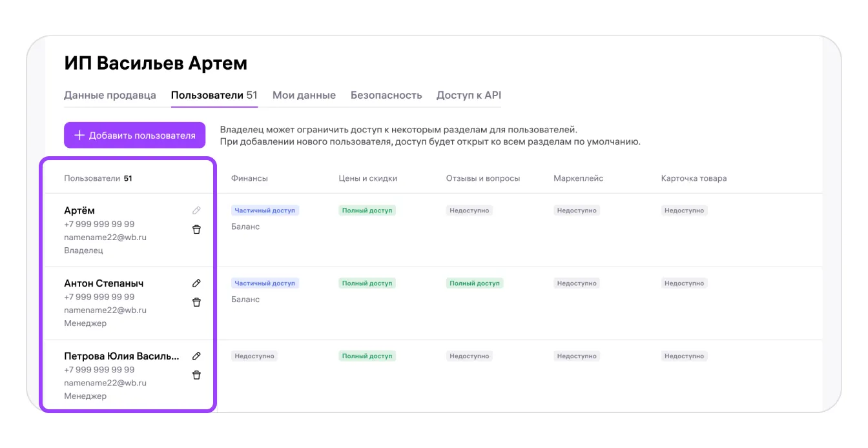Click the edit pencil icon for Артём
Viewport: 868px width, 448px height.
(x=196, y=210)
